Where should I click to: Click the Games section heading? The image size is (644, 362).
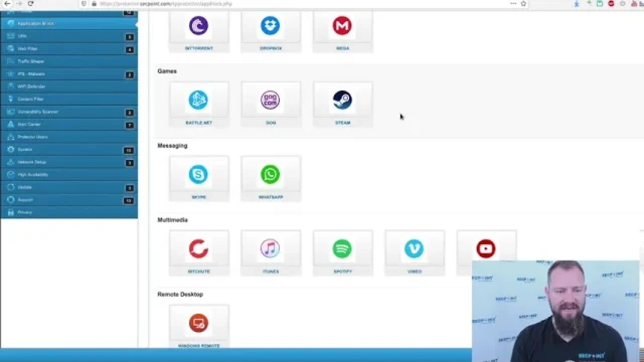(167, 71)
